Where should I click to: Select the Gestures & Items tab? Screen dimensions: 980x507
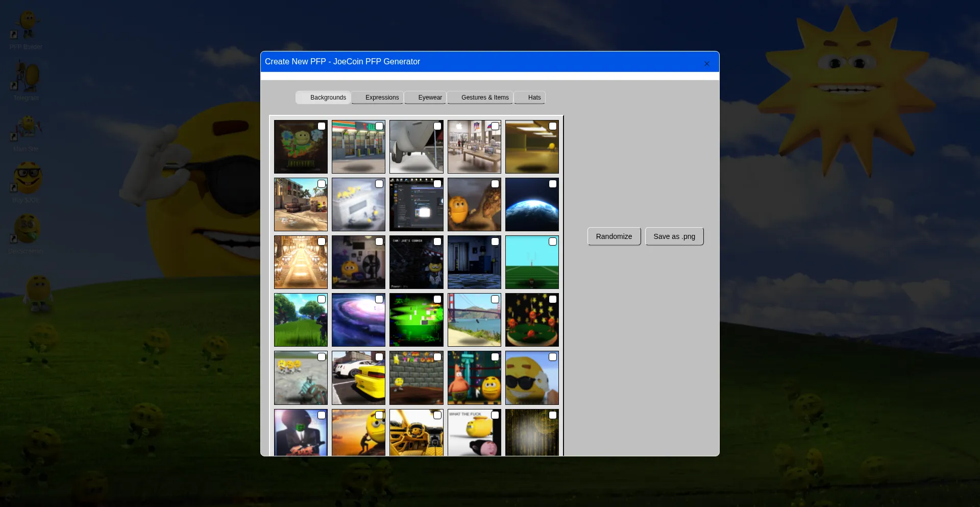click(x=480, y=98)
